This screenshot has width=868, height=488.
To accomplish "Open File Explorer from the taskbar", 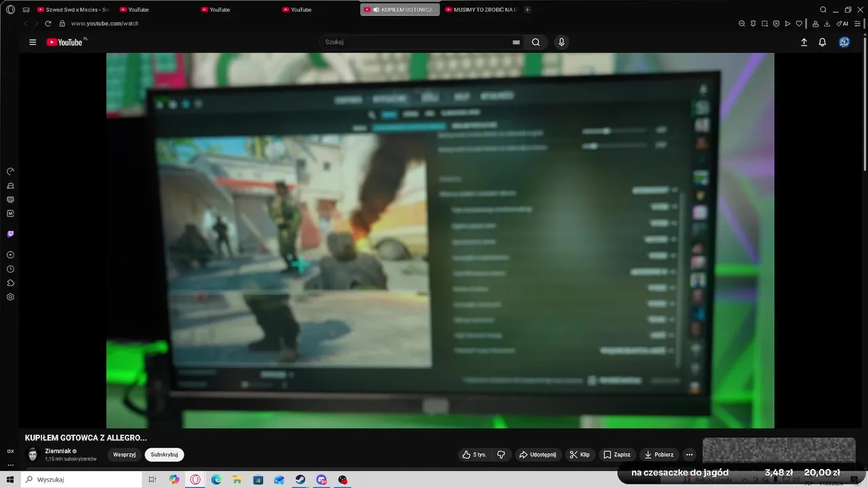I will coord(237,480).
